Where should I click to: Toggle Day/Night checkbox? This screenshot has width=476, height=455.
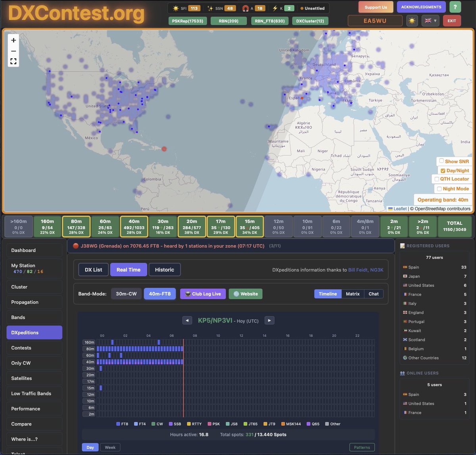coord(443,171)
